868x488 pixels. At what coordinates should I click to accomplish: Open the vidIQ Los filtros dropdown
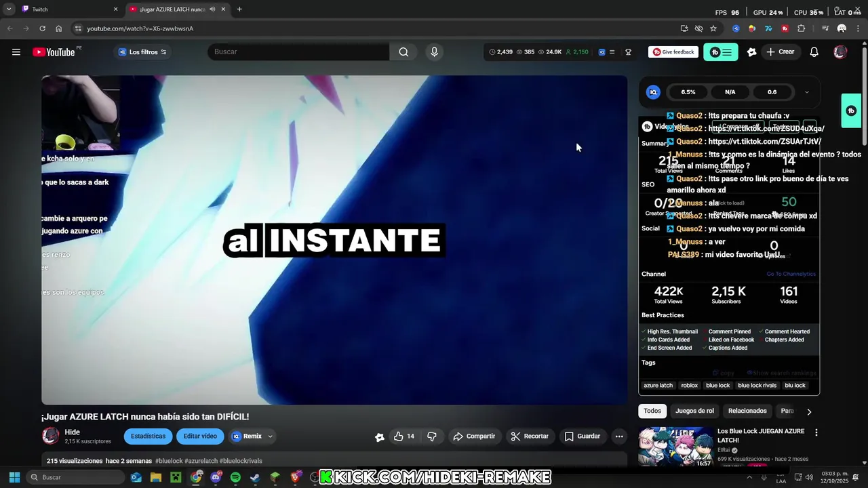click(x=142, y=52)
